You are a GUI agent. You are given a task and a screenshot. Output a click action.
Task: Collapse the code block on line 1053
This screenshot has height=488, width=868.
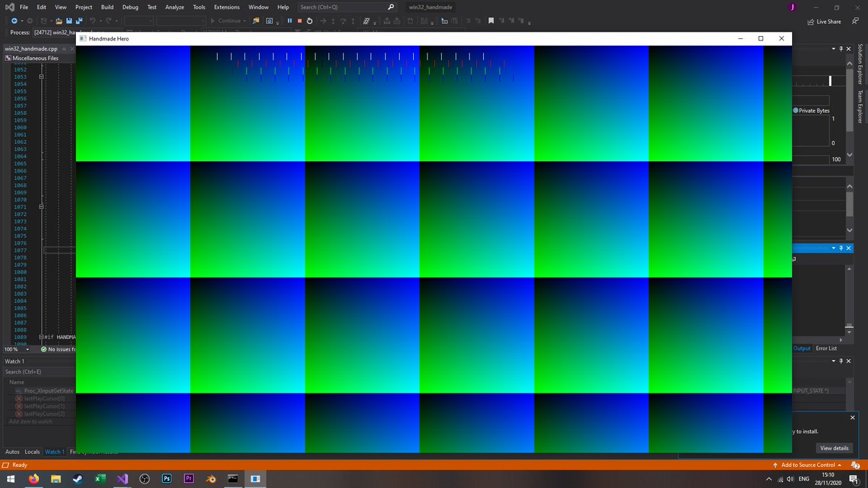pos(41,76)
